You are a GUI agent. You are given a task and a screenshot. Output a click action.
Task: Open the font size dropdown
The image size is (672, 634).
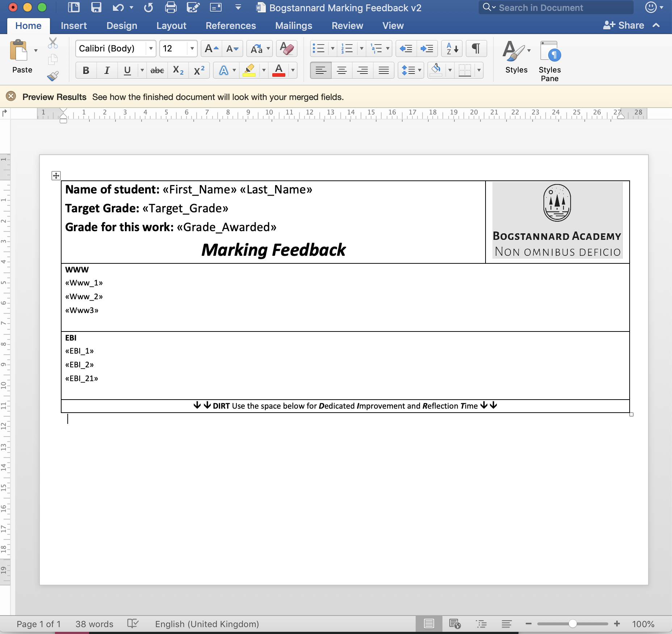pos(192,48)
